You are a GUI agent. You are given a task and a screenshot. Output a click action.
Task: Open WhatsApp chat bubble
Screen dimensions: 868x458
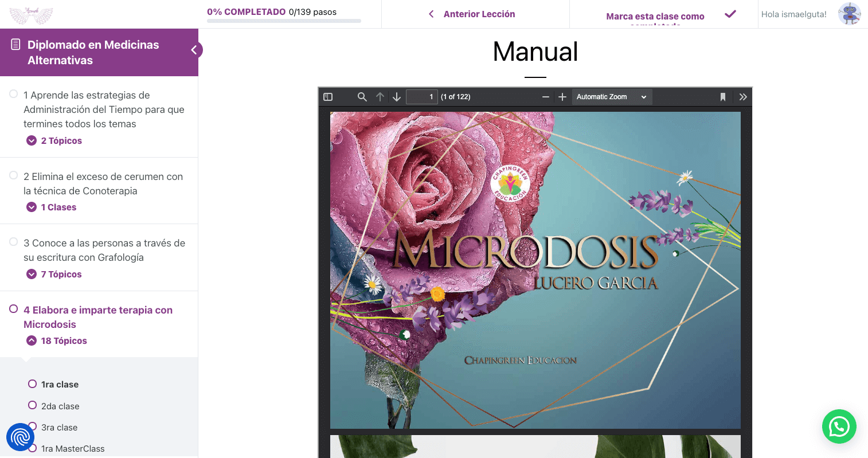[839, 426]
